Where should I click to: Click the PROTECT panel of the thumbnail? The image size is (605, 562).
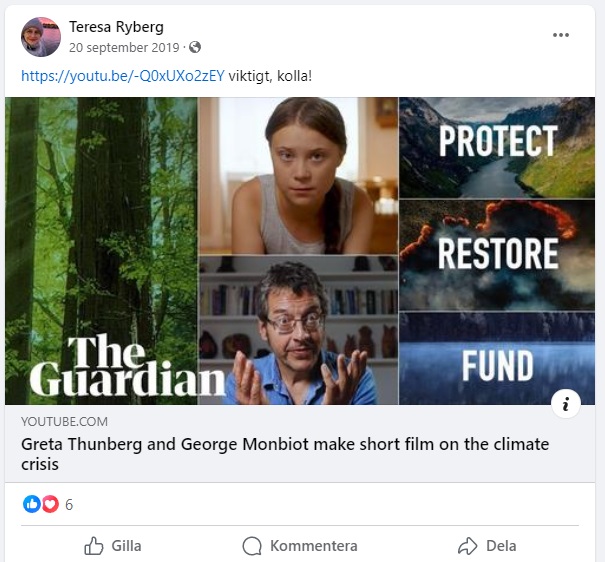pos(497,141)
